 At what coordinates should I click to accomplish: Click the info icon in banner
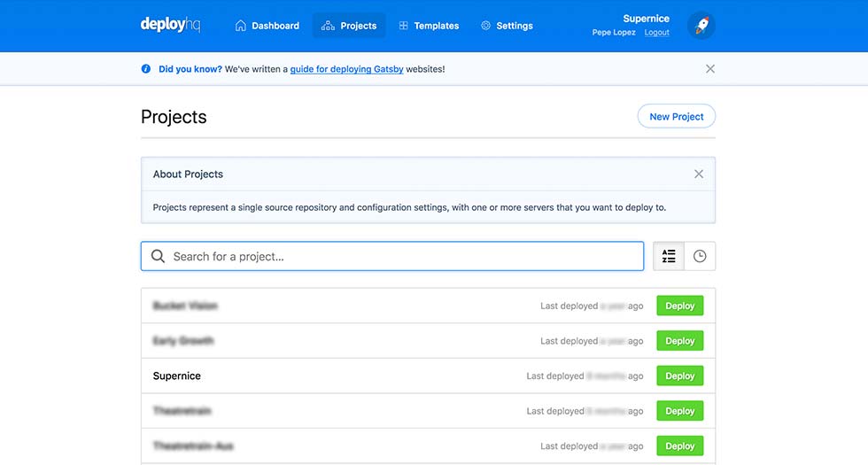pos(146,68)
